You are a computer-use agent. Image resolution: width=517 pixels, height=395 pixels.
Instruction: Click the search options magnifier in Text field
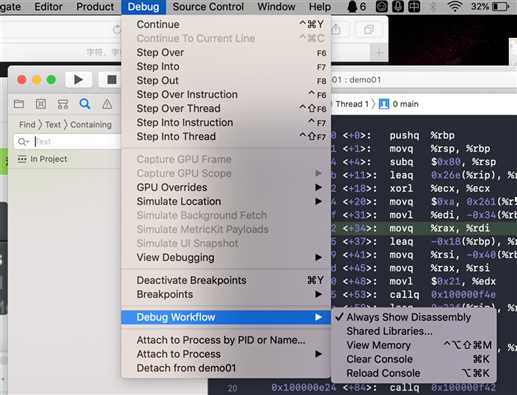[x=23, y=142]
